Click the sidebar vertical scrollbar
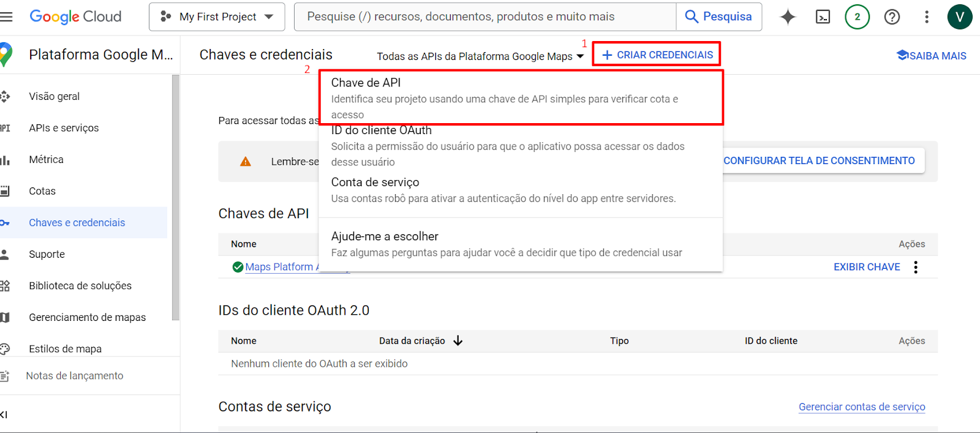This screenshot has height=433, width=980. pyautogui.click(x=176, y=197)
